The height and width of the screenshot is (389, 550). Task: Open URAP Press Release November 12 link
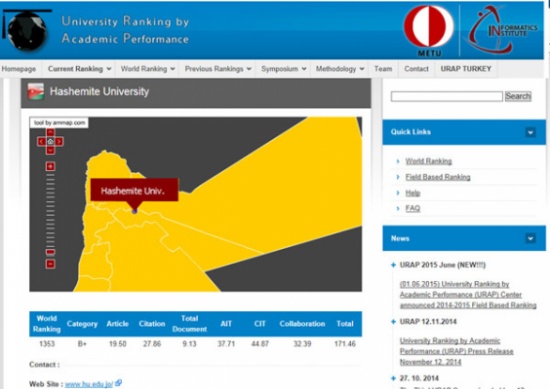coord(456,351)
